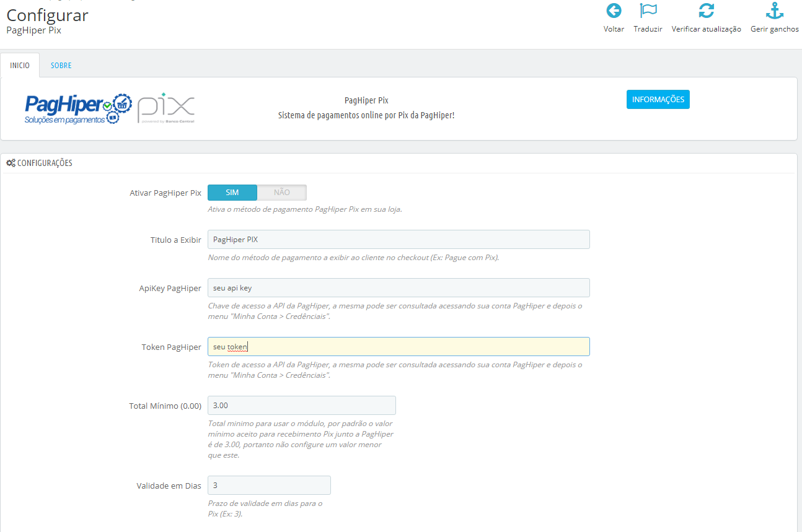Viewport: 802px width, 532px height.
Task: Click the Titulo a Exibir label
Action: (x=176, y=240)
